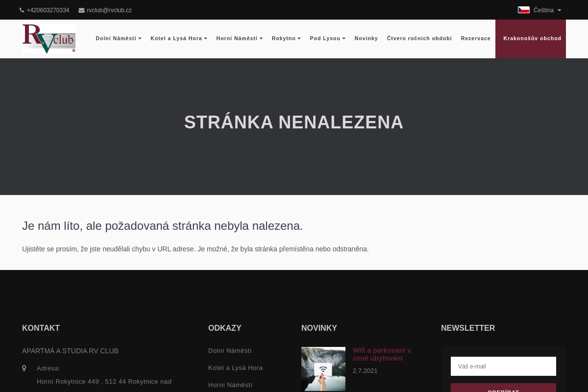588x392 pixels.
Task: Open footer link Kotel a Lysá Hora
Action: point(235,368)
